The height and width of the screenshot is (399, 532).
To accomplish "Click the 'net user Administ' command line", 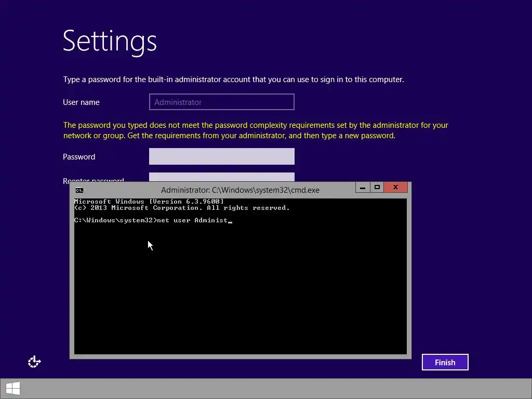I will tap(153, 220).
